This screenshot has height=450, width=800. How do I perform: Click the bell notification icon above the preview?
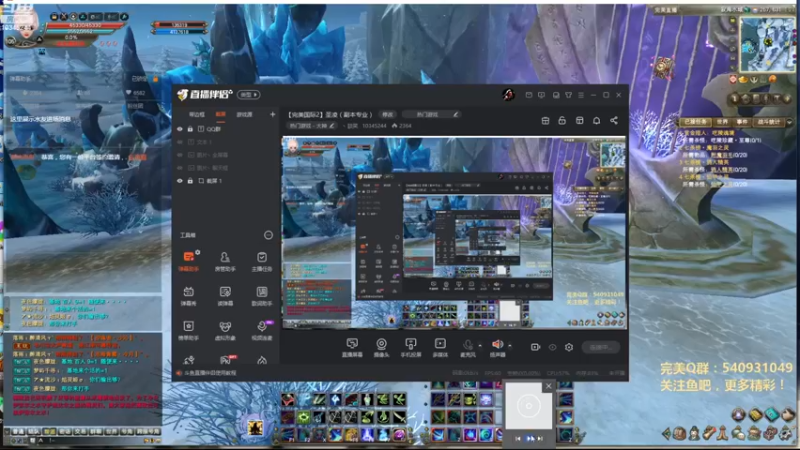[x=596, y=120]
